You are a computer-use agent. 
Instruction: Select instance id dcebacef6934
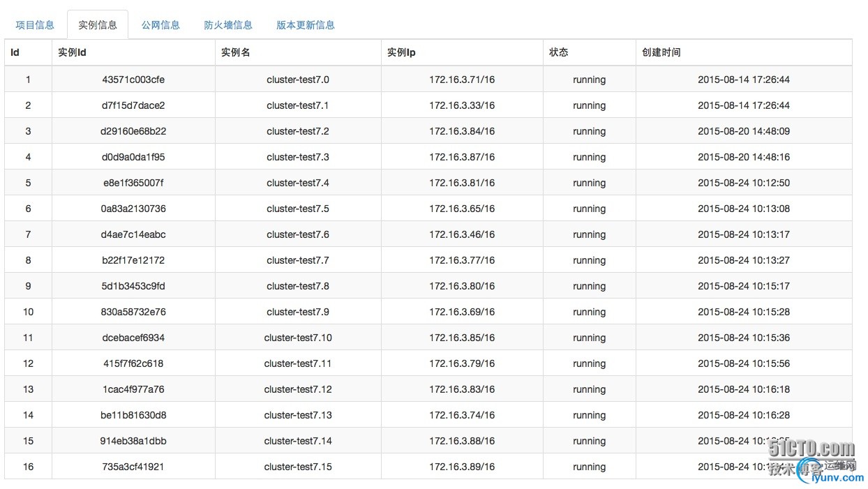click(133, 338)
